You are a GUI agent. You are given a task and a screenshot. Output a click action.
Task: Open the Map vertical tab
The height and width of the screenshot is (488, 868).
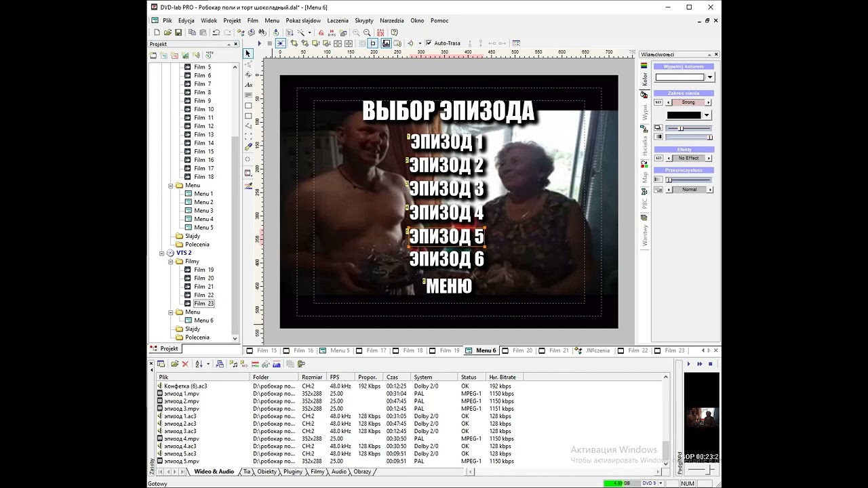pos(644,173)
